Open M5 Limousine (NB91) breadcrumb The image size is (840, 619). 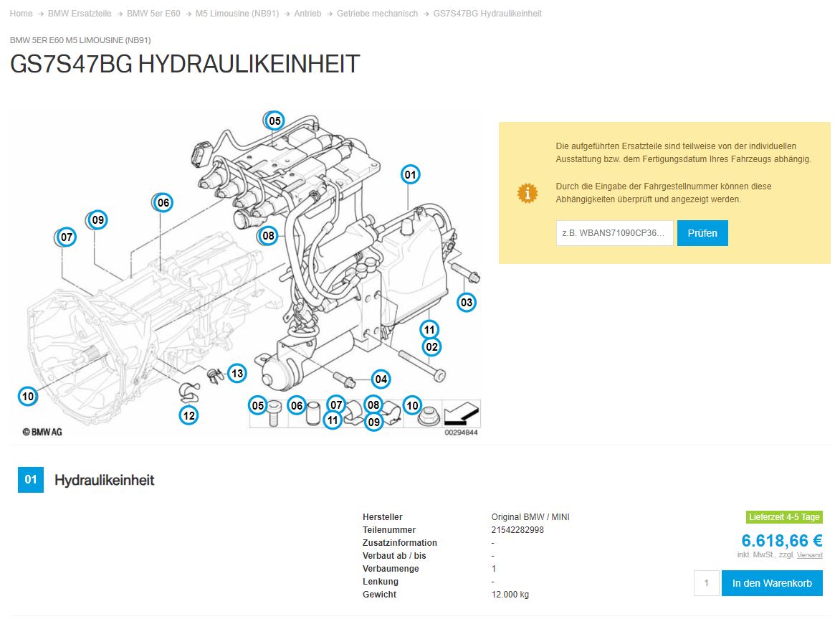click(237, 14)
